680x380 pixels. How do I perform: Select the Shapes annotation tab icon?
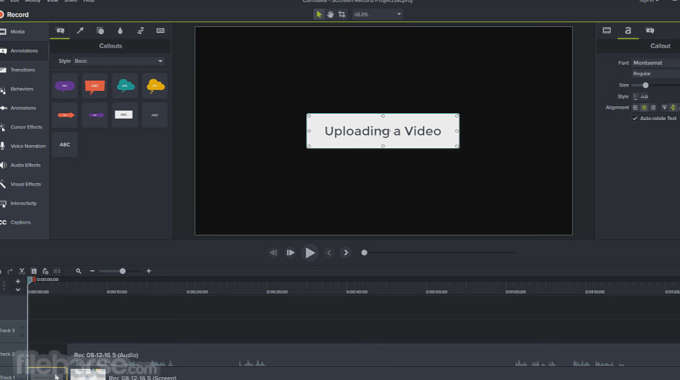click(x=100, y=31)
